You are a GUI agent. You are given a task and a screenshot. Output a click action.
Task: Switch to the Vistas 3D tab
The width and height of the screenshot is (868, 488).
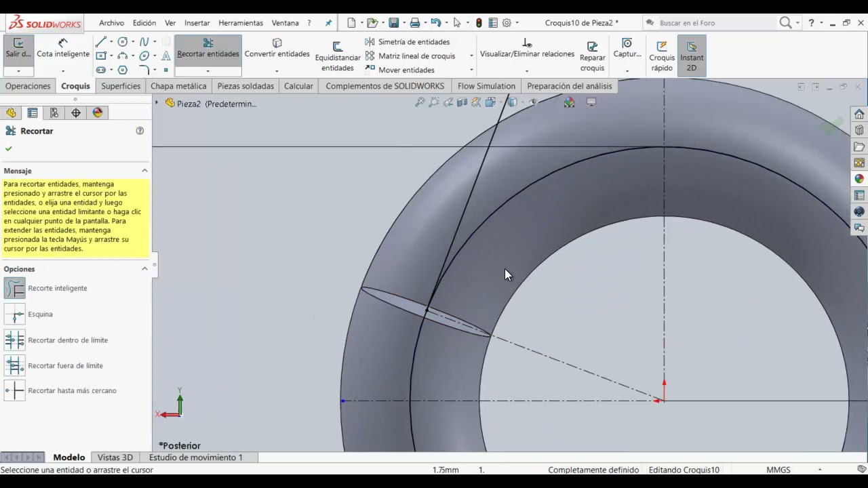click(115, 457)
